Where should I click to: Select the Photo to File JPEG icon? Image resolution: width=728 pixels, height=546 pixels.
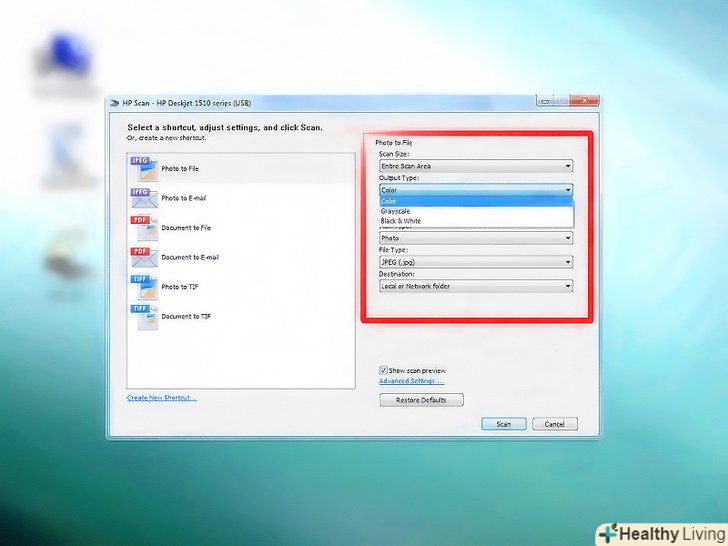[144, 169]
